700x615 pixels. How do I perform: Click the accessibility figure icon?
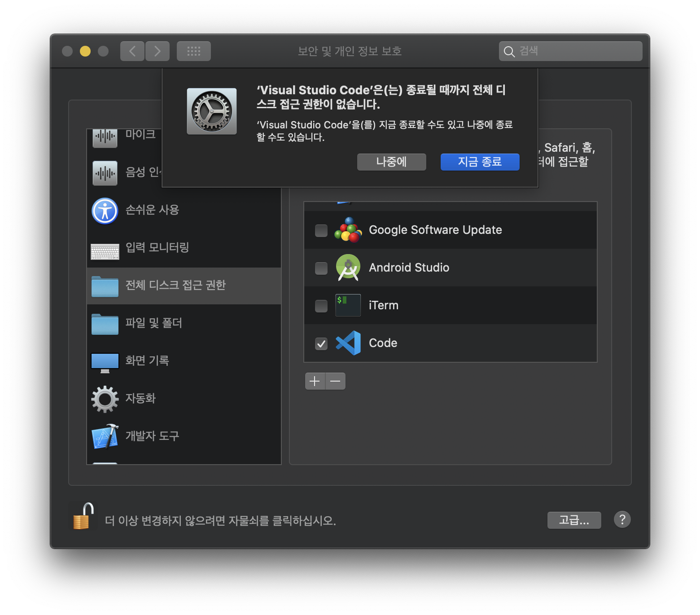[x=105, y=211]
